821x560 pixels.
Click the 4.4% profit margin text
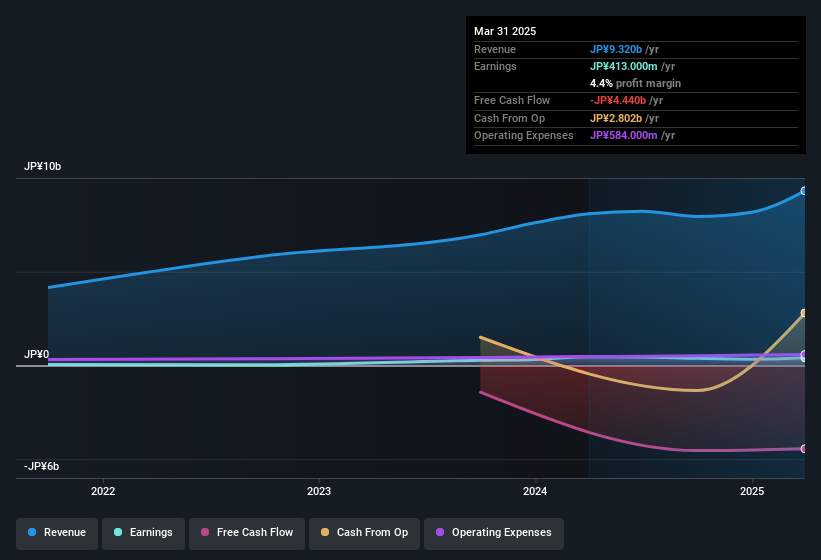click(x=635, y=83)
